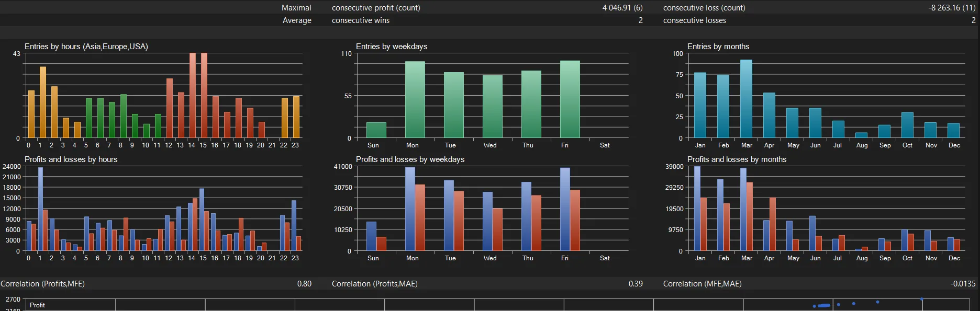
Task: Click the 'Profits and losses by months' title
Action: pyautogui.click(x=737, y=159)
